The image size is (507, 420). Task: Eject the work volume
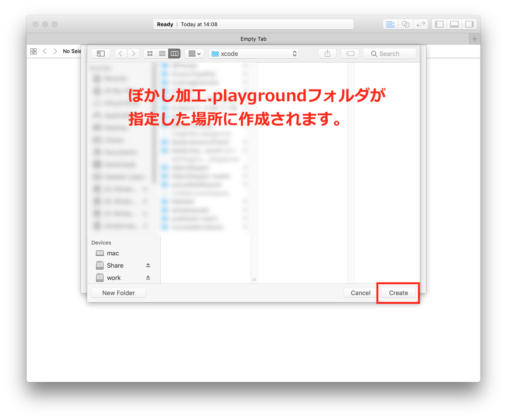coord(148,278)
